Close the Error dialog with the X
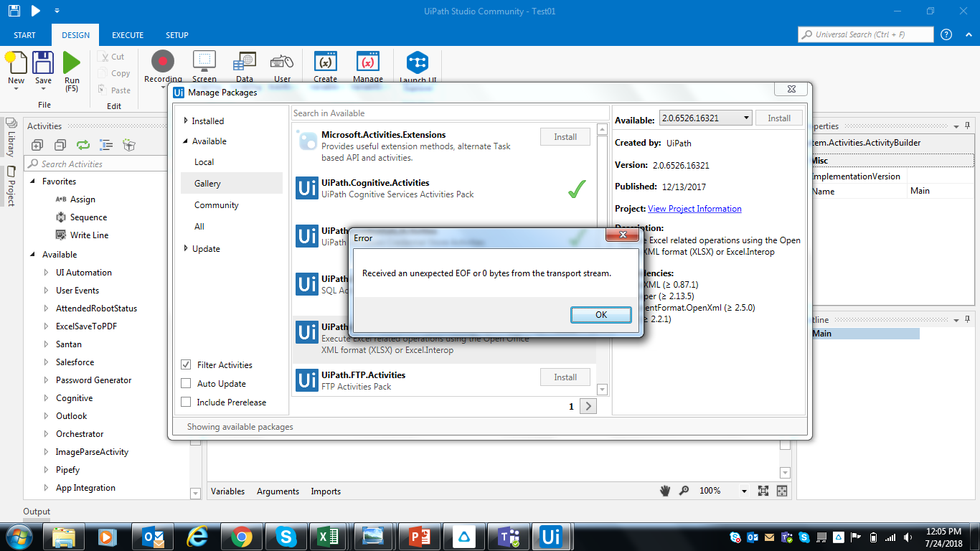This screenshot has height=551, width=980. [x=623, y=235]
